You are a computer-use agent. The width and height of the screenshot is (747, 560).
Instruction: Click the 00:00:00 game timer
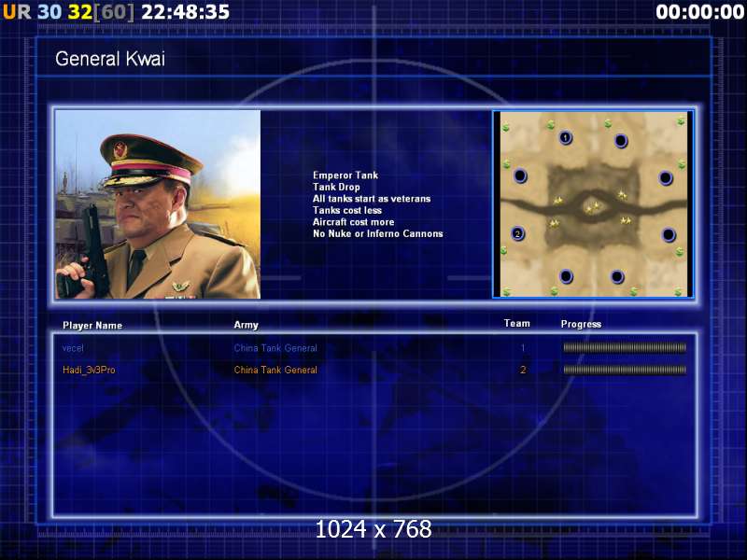point(699,12)
